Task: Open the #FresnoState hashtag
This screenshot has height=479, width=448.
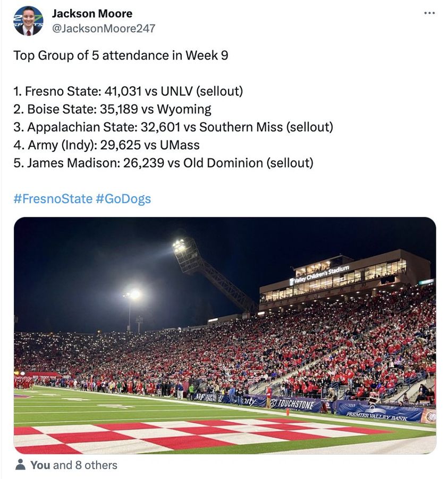Action: coord(53,199)
